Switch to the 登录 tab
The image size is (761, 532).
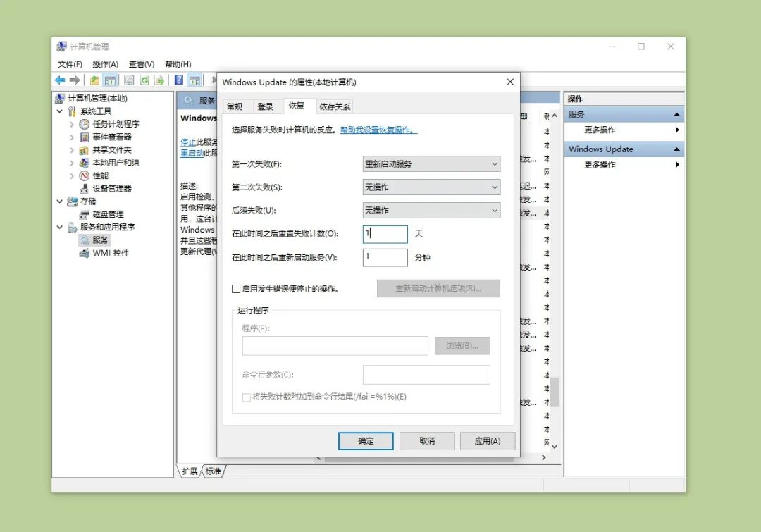[x=266, y=107]
